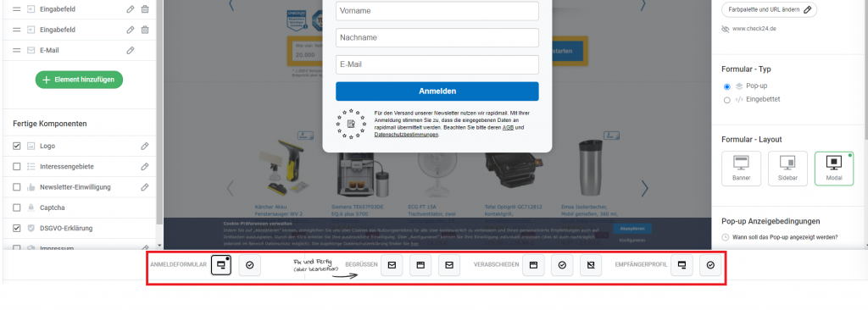Open the Anmeldeformular pop-up step icon
Viewport: 868px width, 310px height.
pos(221,266)
